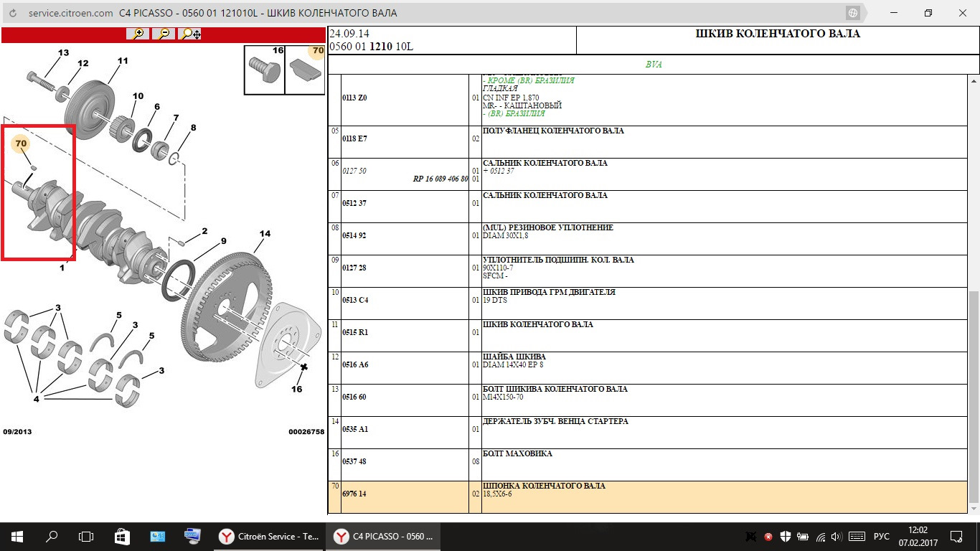Open the Action Center notification icon
Screen dimensions: 980x551
click(x=956, y=537)
